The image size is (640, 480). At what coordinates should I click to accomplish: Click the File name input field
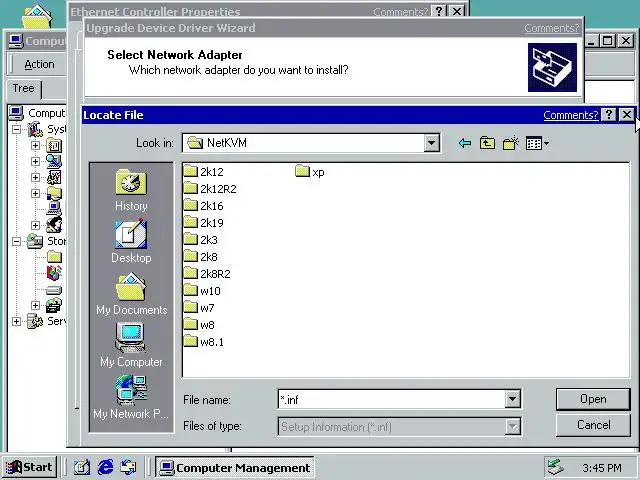coord(391,399)
